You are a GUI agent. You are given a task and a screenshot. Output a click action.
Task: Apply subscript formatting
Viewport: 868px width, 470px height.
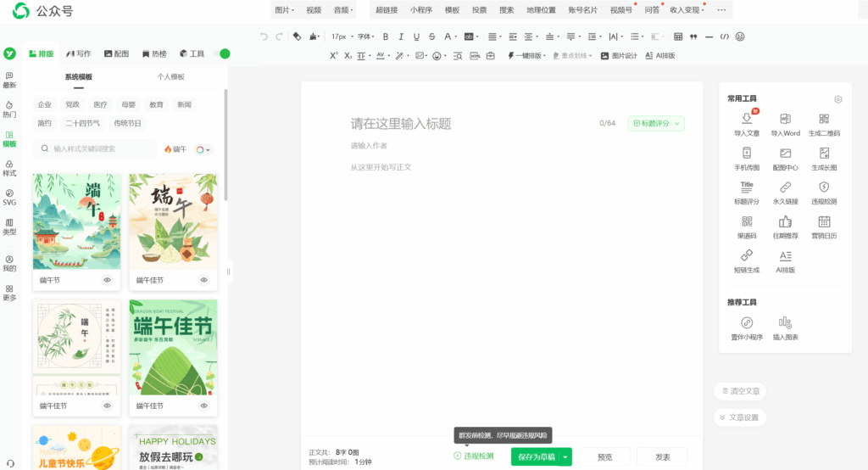click(348, 55)
